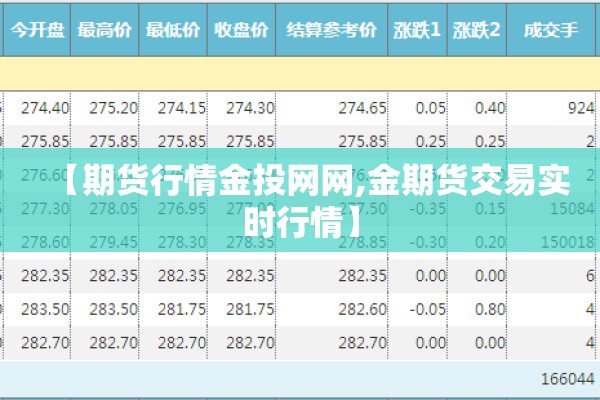Click the 结算参考价 column header
600x400 pixels.
pos(331,29)
